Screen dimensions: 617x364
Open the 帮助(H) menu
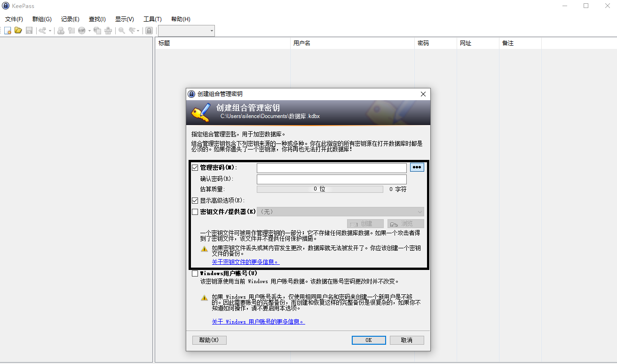pos(181,19)
